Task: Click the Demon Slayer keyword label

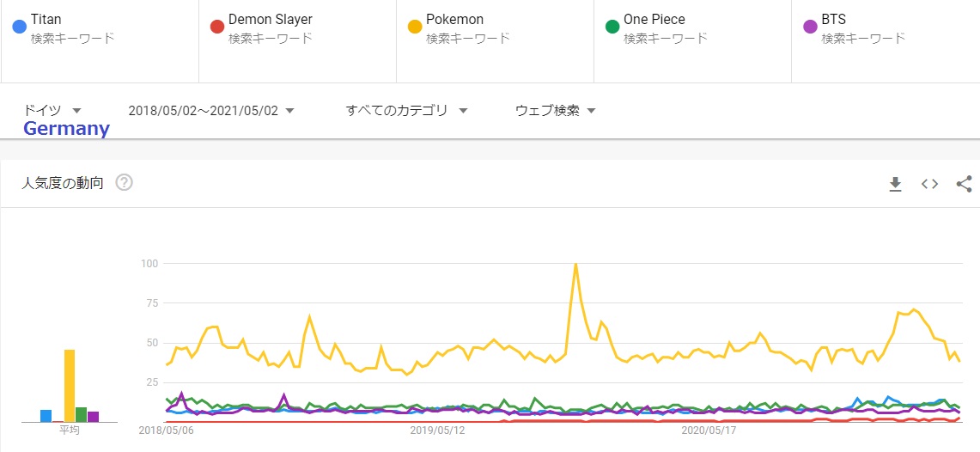Action: coord(270,19)
